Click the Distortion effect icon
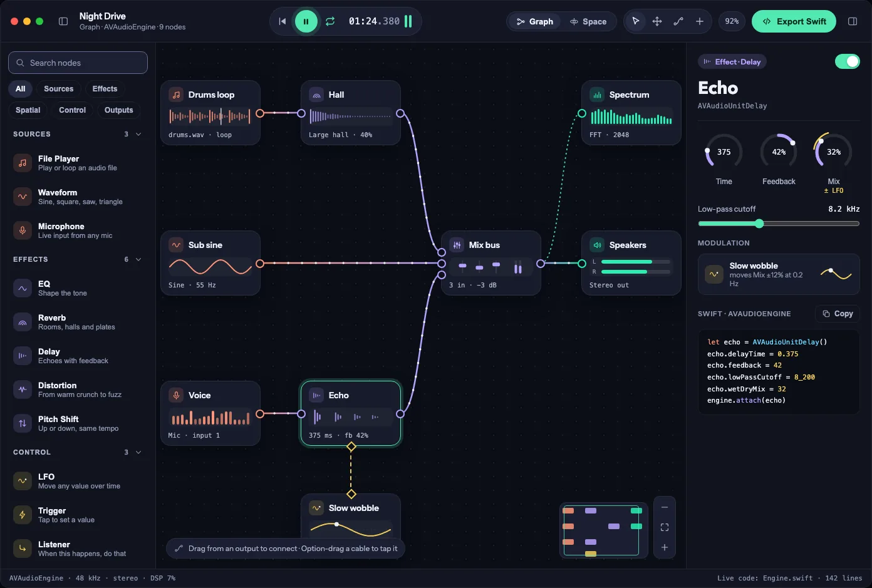The width and height of the screenshot is (872, 588). click(23, 389)
